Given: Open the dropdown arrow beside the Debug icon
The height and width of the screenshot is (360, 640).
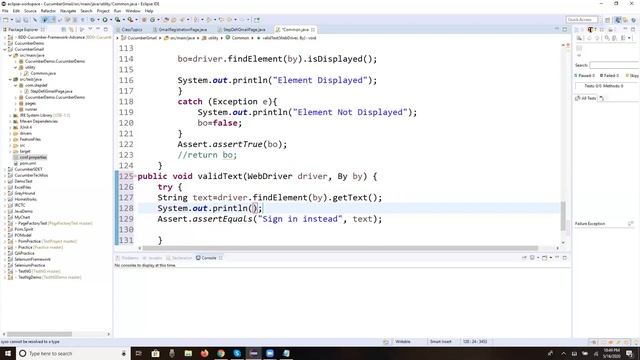Looking at the screenshot, I should [98, 20].
